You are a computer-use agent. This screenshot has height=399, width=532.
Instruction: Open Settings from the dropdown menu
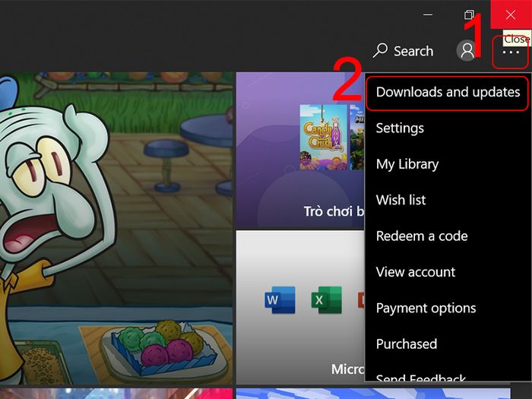point(448,128)
